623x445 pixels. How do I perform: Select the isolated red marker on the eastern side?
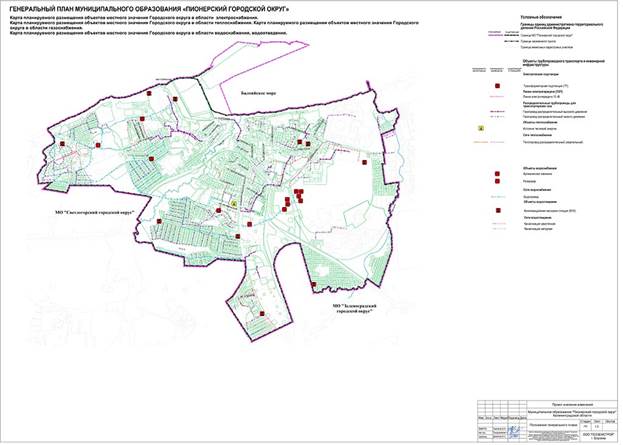tap(364, 162)
